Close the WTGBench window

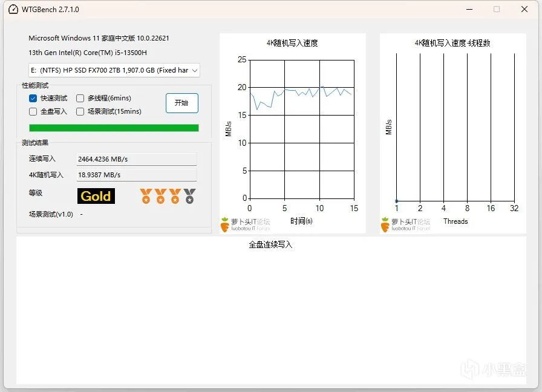click(x=524, y=9)
